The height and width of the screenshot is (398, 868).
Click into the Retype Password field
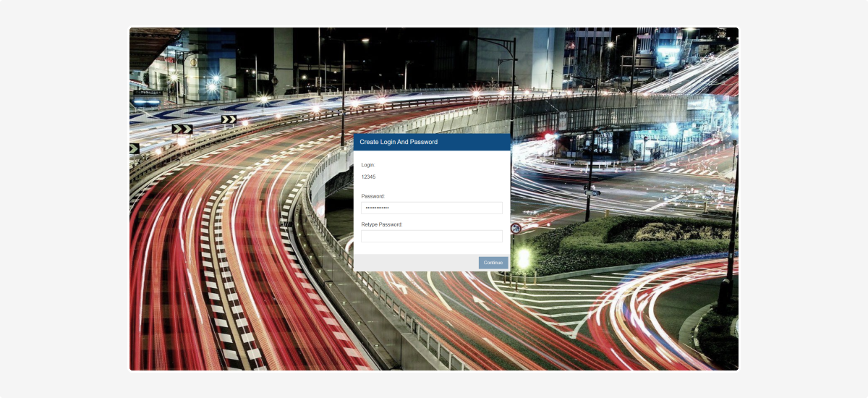tap(431, 236)
